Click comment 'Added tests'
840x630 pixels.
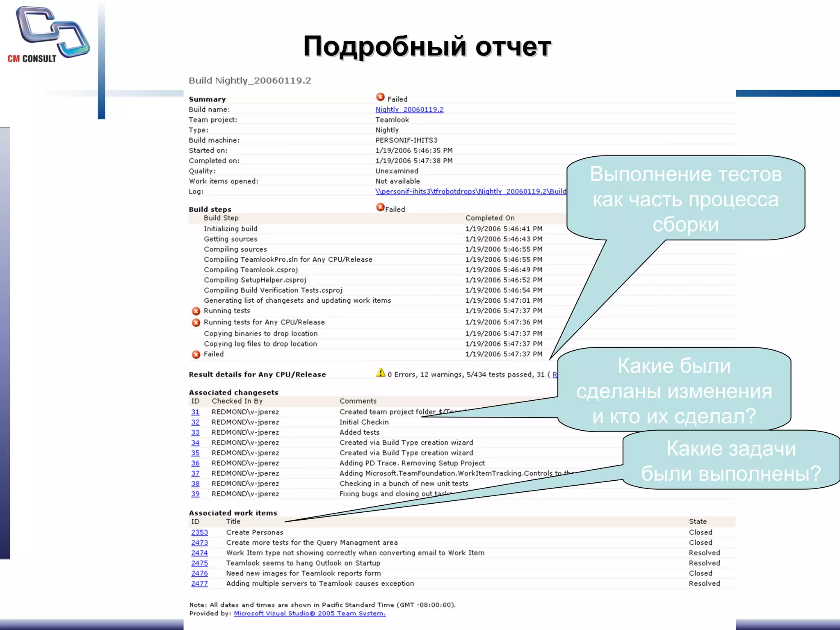(359, 432)
